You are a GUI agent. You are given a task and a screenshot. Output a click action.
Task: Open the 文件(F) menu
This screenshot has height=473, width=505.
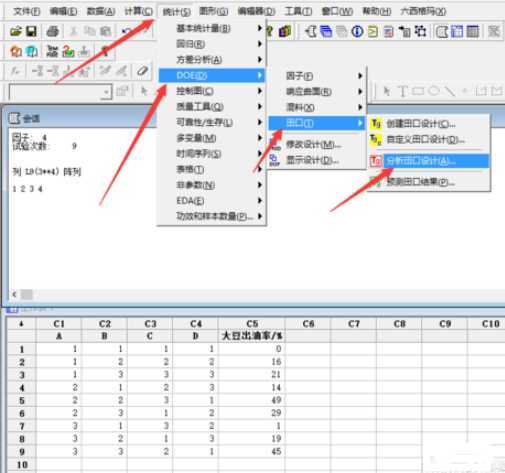[x=27, y=11]
